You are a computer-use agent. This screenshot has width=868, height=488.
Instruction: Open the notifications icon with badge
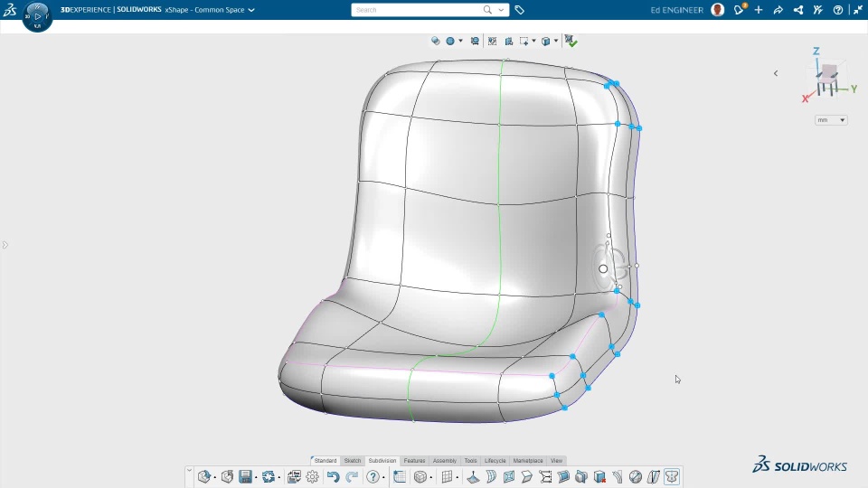click(x=740, y=10)
